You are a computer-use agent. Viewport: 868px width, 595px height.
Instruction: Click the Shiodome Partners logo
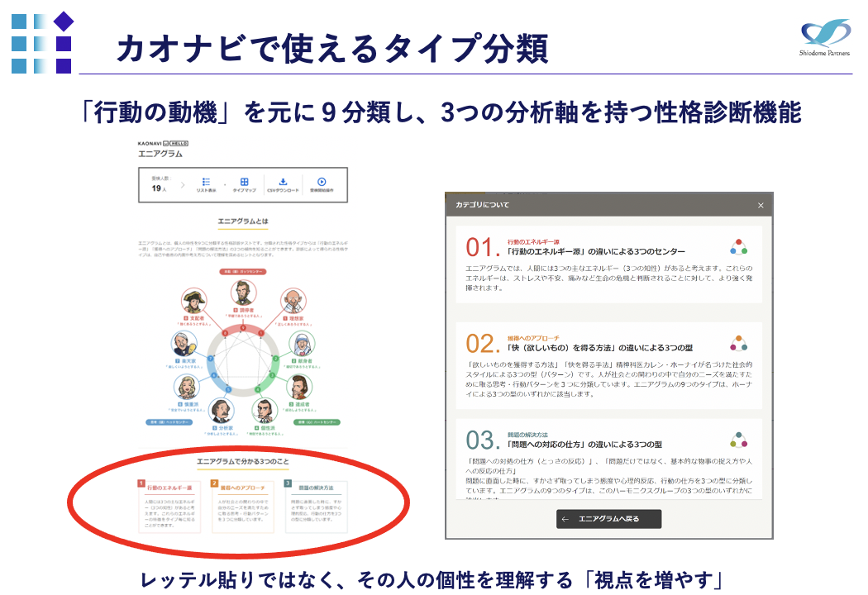825,38
